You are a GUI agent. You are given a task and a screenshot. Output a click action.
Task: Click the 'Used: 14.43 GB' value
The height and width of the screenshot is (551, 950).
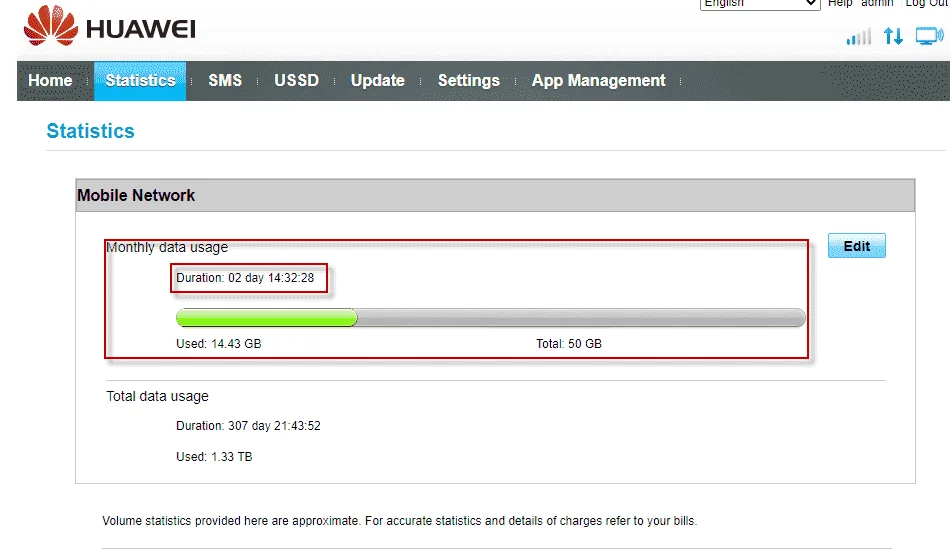coord(219,344)
